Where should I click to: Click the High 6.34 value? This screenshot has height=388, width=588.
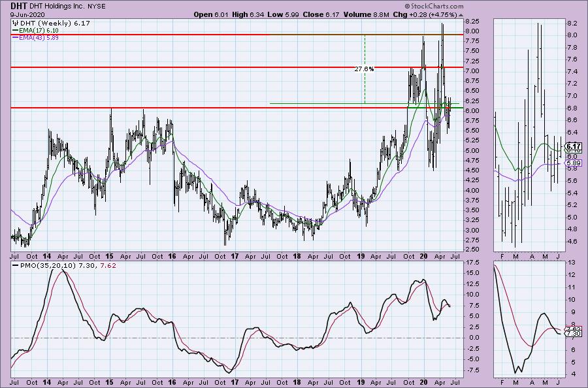click(248, 14)
